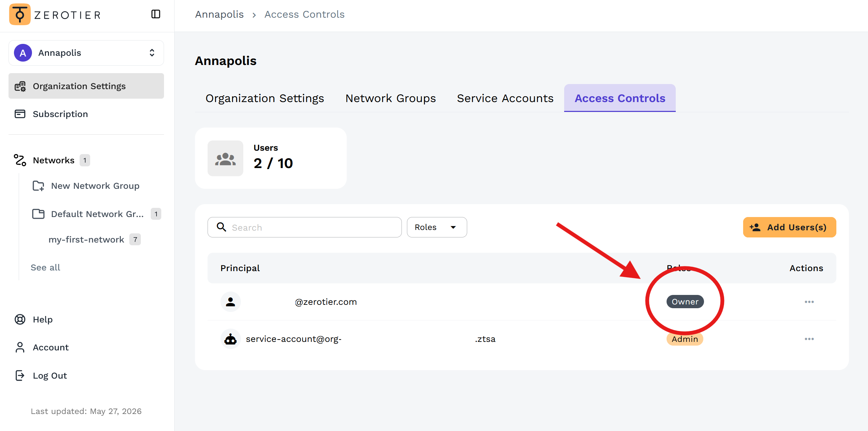This screenshot has width=868, height=431.
Task: Click See all networks link
Action: point(45,267)
